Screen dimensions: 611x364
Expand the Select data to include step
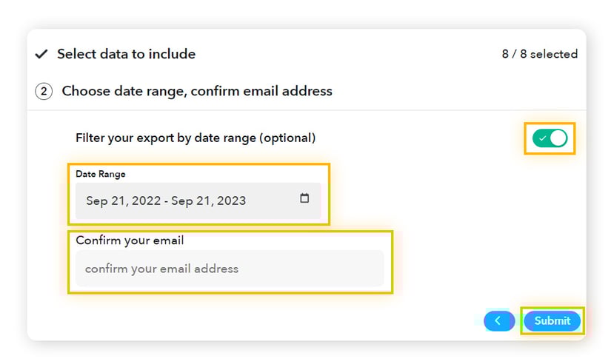tap(126, 54)
